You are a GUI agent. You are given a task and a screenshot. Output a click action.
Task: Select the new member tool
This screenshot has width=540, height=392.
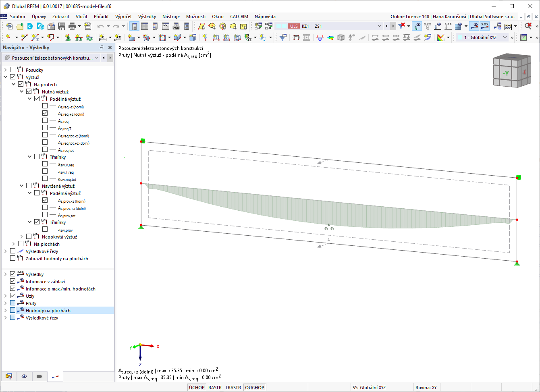[x=35, y=37]
